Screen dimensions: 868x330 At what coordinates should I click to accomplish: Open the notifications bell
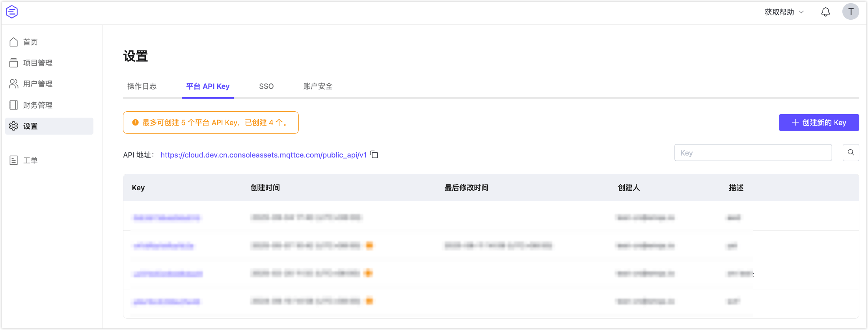point(825,12)
